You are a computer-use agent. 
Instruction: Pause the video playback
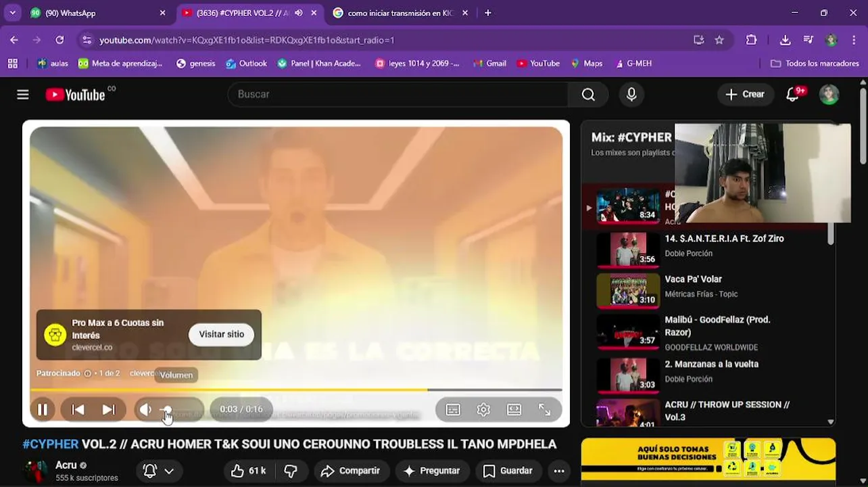pyautogui.click(x=42, y=409)
